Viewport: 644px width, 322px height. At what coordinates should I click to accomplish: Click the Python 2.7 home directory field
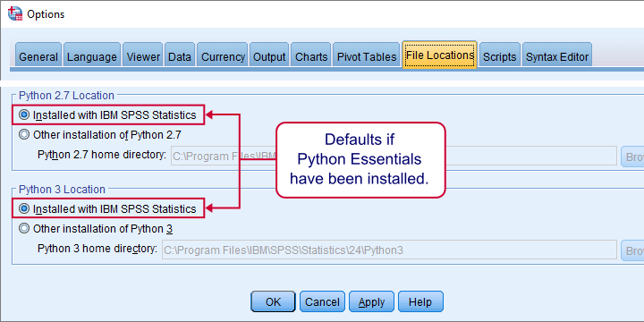394,156
